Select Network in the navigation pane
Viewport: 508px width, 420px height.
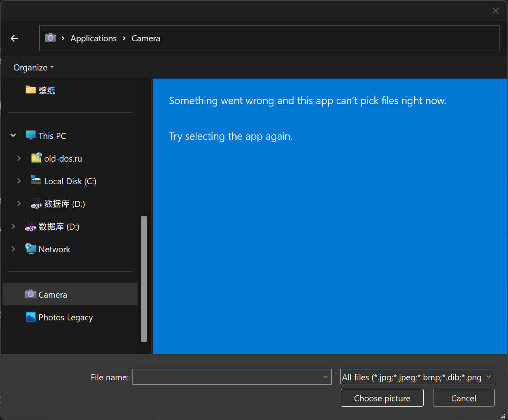[x=54, y=249]
